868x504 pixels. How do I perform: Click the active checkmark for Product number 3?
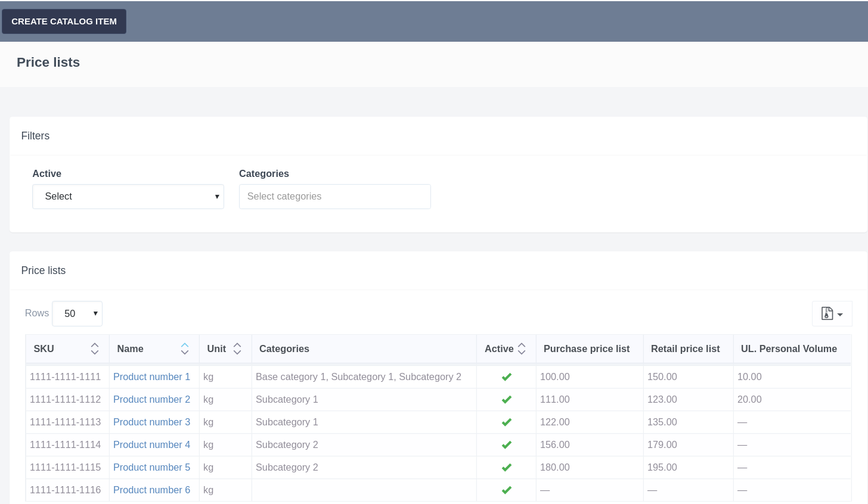point(506,422)
